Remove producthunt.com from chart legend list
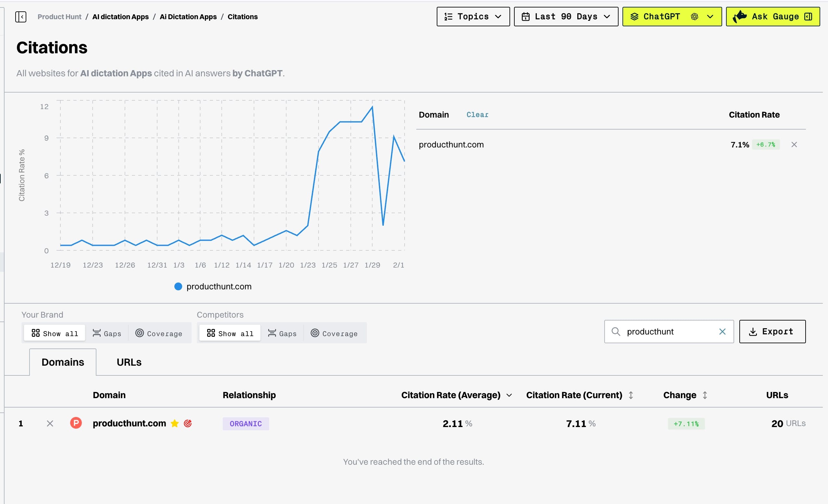The width and height of the screenshot is (828, 504). click(794, 145)
